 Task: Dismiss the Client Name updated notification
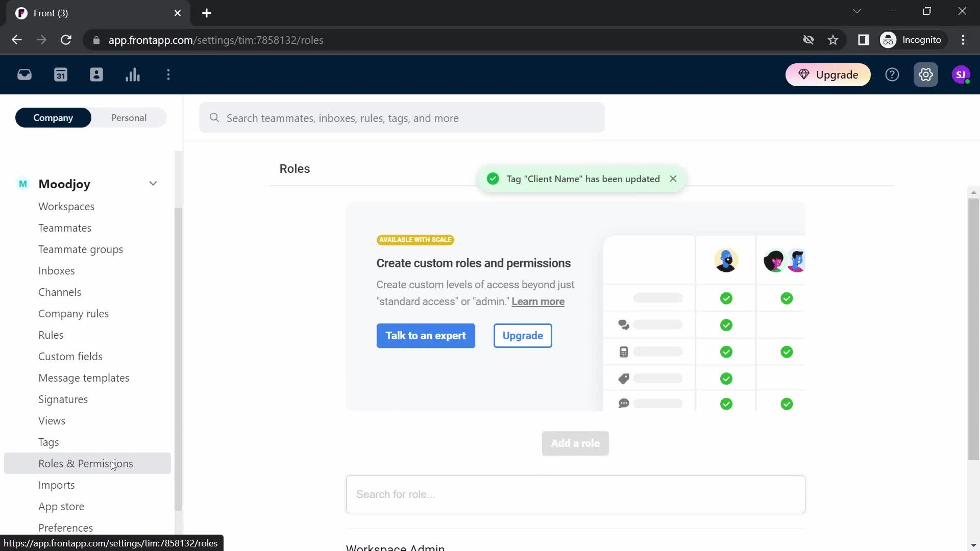tap(673, 178)
